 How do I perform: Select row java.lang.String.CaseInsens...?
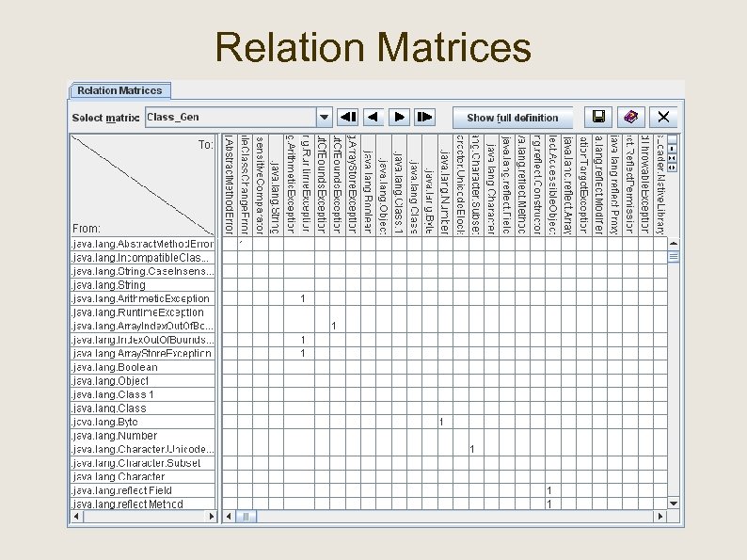coord(143,272)
